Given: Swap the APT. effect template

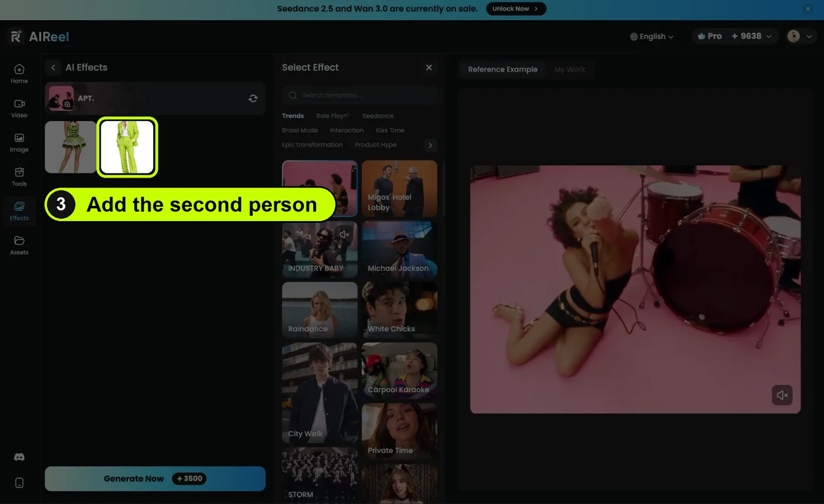Looking at the screenshot, I should 253,98.
